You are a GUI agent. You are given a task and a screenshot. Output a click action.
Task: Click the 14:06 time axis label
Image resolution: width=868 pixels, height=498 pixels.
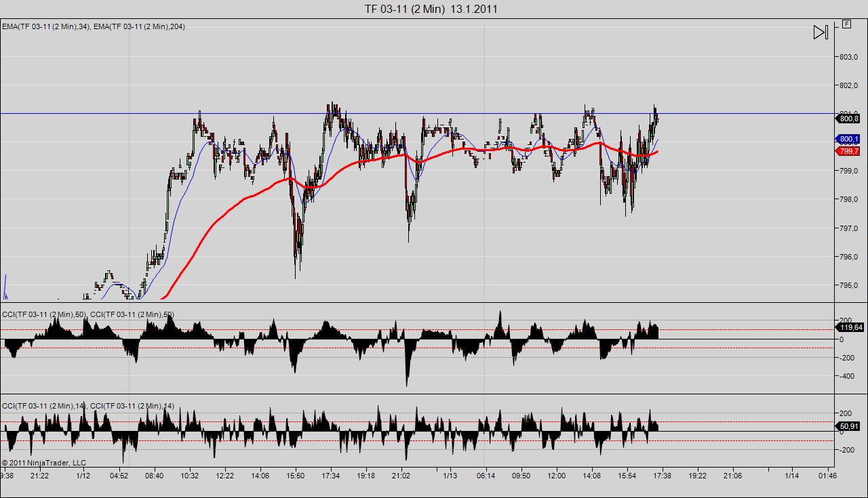pyautogui.click(x=260, y=476)
